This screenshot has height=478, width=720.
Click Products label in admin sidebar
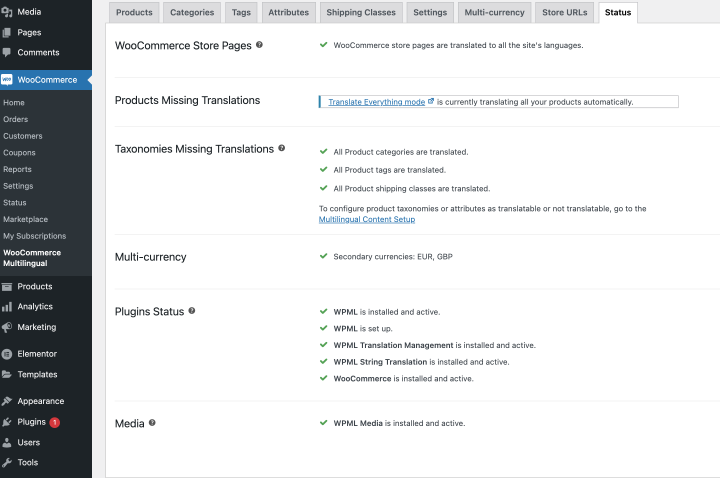point(35,287)
